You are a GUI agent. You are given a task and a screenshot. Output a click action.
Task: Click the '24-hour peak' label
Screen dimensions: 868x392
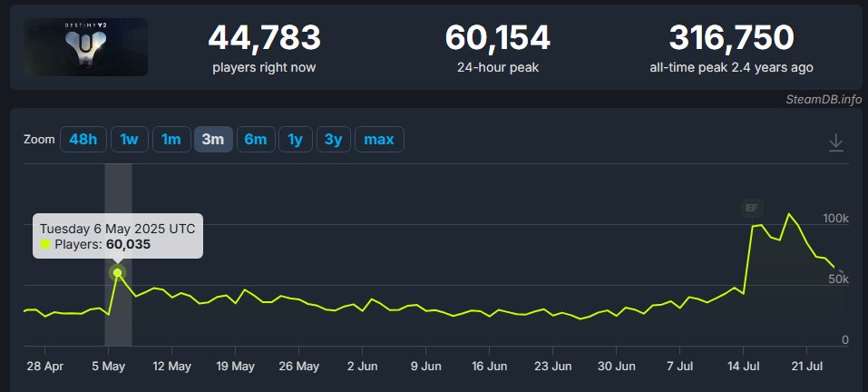pos(498,67)
